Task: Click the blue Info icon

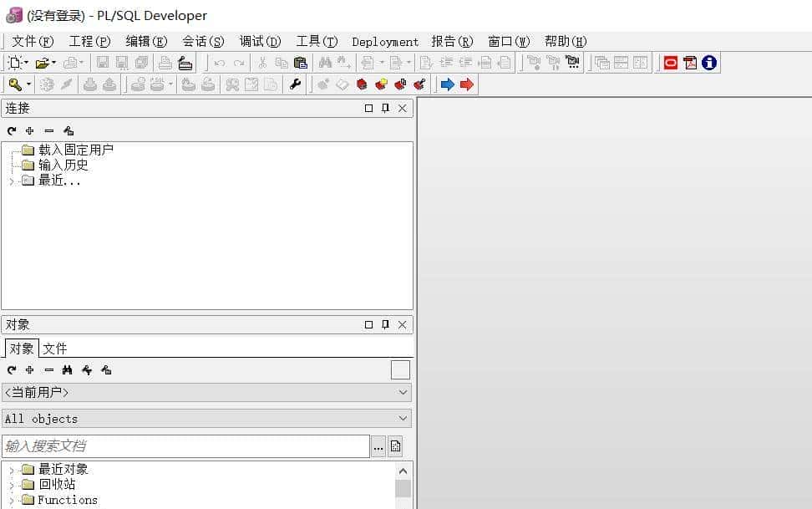Action: (708, 62)
